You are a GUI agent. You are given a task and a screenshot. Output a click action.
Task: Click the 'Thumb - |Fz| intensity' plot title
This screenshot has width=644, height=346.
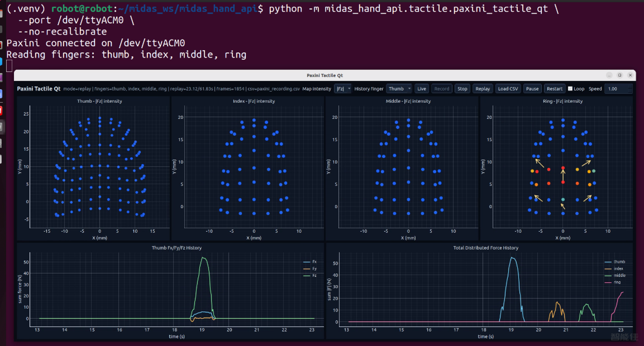click(x=100, y=101)
